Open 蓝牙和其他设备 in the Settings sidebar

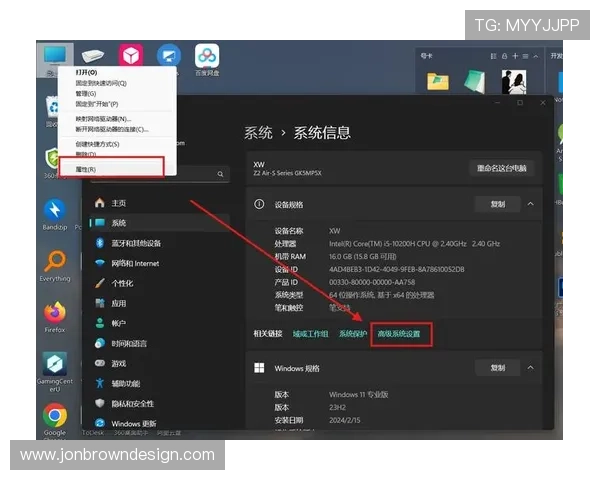(159, 243)
